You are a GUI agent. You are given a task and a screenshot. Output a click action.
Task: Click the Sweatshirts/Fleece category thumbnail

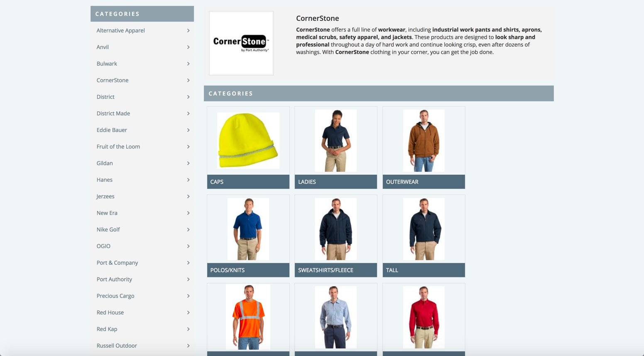pos(335,229)
